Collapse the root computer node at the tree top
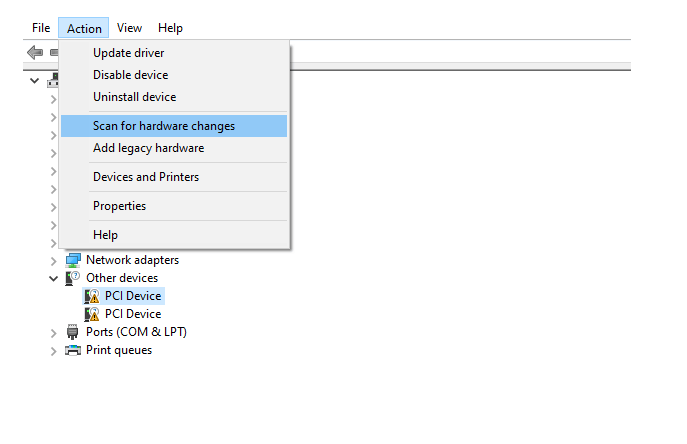The height and width of the screenshot is (444, 687). (35, 81)
